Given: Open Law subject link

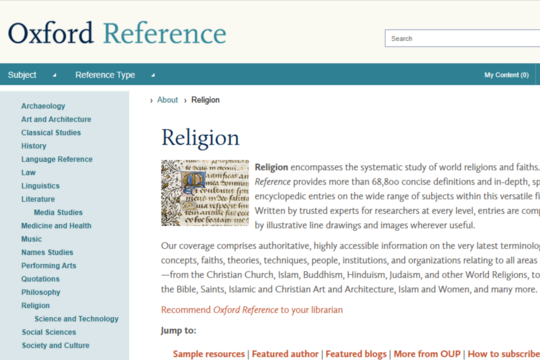Looking at the screenshot, I should click(x=28, y=173).
